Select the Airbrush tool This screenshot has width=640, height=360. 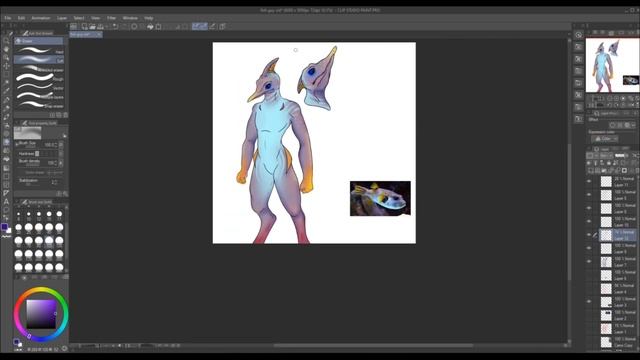click(6, 126)
